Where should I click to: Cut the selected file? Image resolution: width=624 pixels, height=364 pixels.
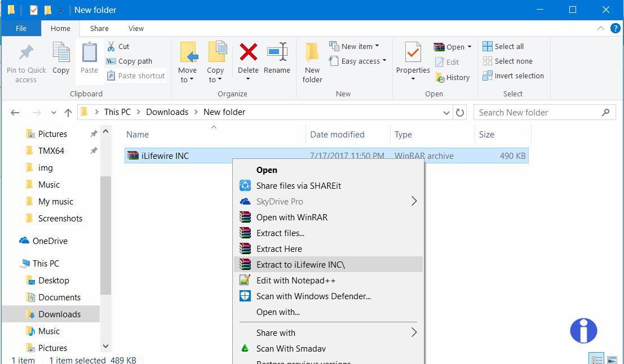pos(118,47)
